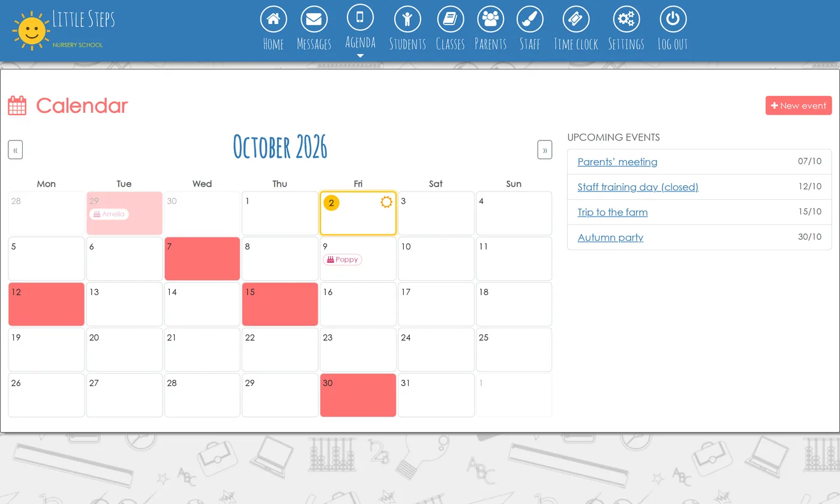Click Poppy's birthday badge on October 9
Viewport: 840px width, 504px height.
(343, 260)
